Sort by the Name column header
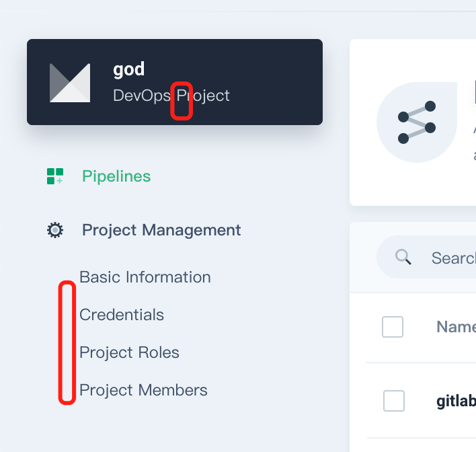Screen dimensions: 476x452 coord(456,327)
